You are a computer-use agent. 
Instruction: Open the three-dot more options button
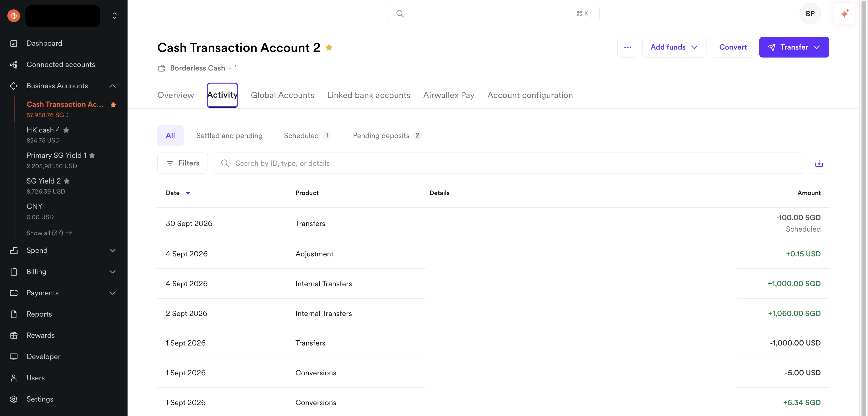pyautogui.click(x=627, y=47)
